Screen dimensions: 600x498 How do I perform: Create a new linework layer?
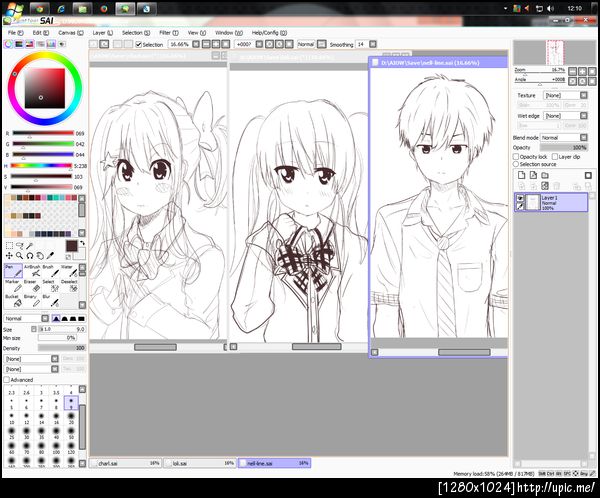coord(533,175)
